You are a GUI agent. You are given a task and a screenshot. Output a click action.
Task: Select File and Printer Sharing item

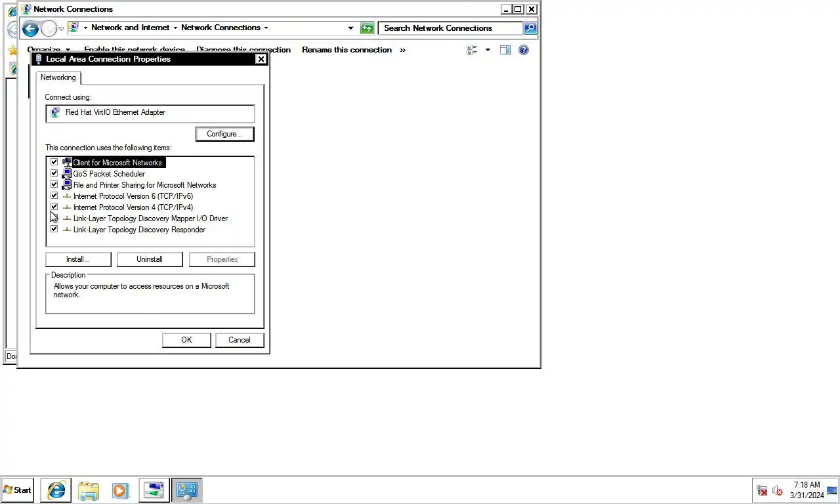pyautogui.click(x=145, y=185)
